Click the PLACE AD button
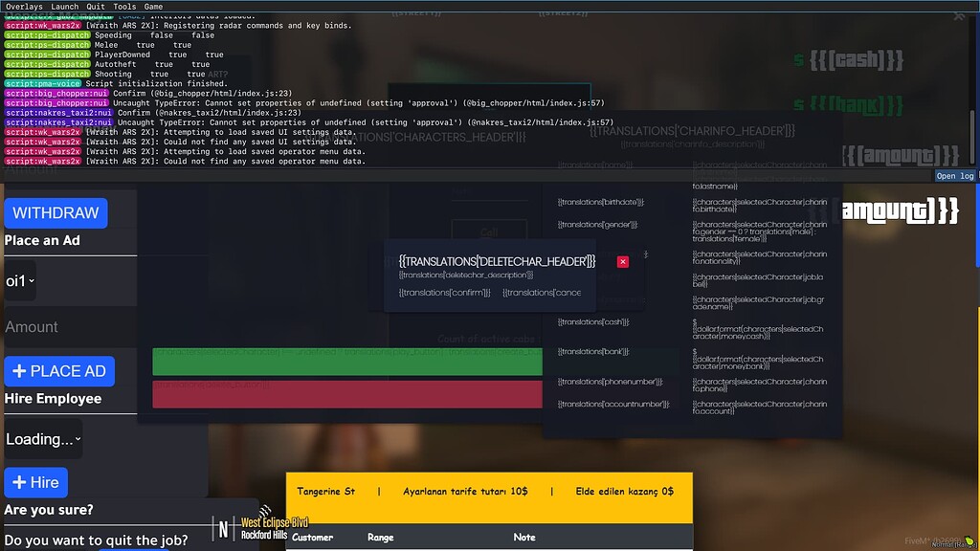 pyautogui.click(x=59, y=371)
